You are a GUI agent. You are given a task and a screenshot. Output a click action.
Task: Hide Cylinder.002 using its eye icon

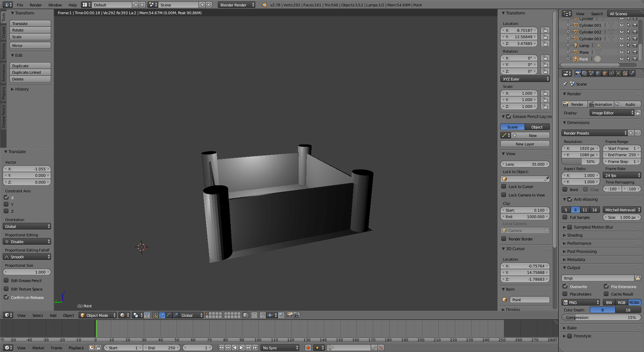[x=621, y=32]
